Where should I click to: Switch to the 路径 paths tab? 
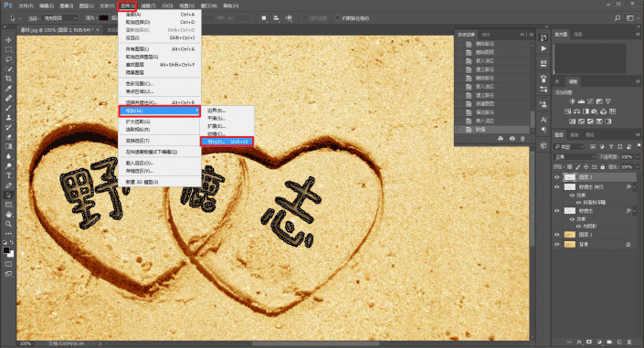[x=590, y=135]
